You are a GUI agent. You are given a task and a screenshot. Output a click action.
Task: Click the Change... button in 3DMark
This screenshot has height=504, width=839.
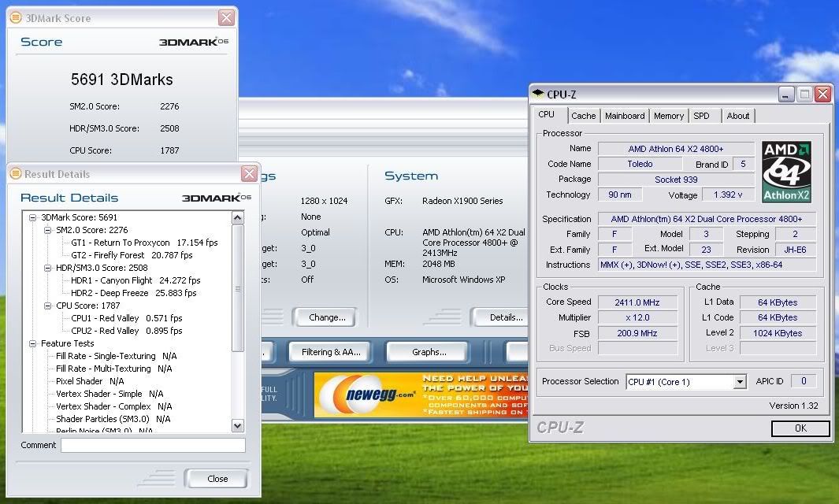(326, 317)
